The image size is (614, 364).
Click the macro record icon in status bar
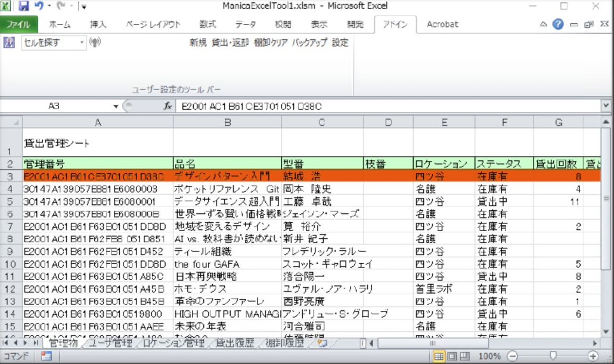[x=46, y=356]
